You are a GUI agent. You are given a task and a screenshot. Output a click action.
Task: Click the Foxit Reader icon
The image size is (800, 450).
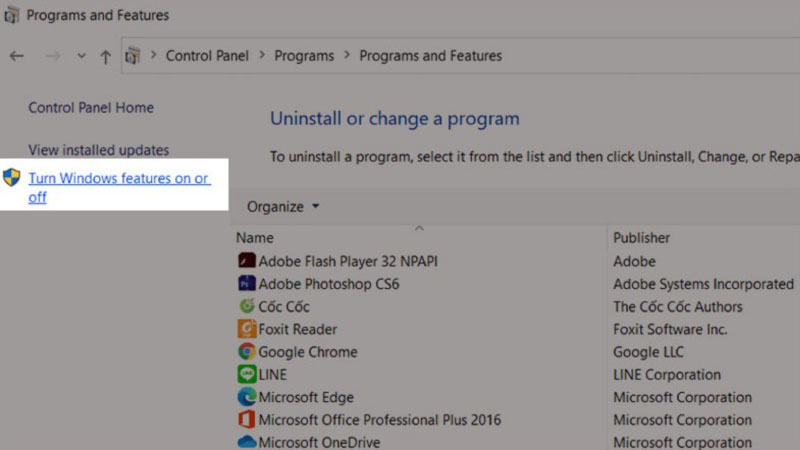246,329
